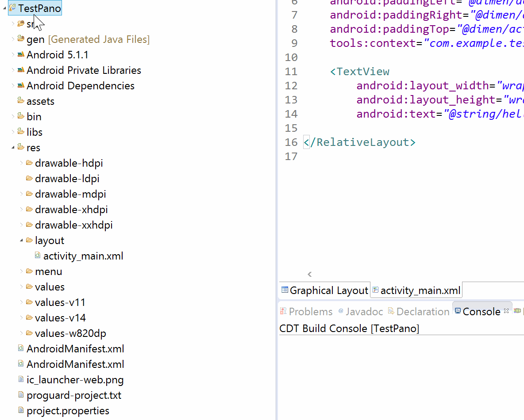
Task: Click the Android 5.1.1 library icon
Action: click(21, 55)
